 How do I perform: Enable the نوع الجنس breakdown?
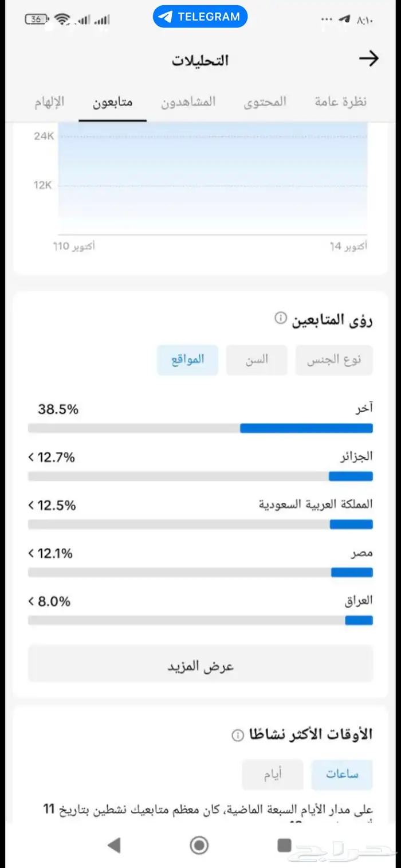coord(334,359)
